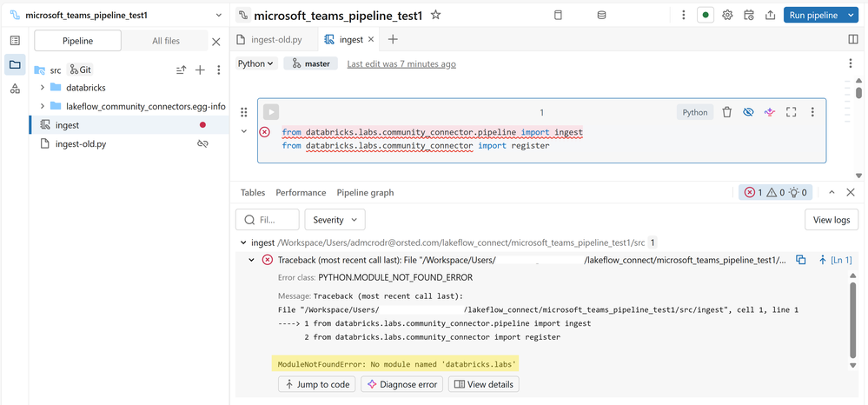Viewport: 868px width, 405px height.
Task: Click the share icon
Action: pos(770,16)
